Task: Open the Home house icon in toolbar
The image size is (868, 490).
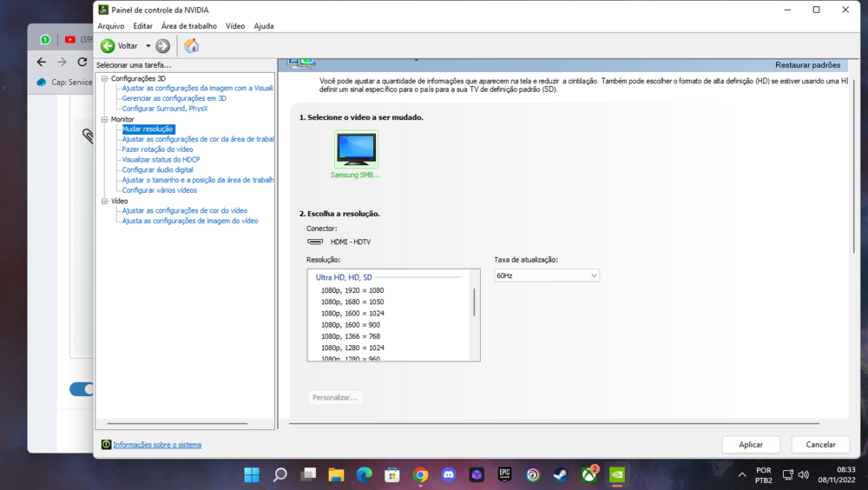Action: tap(192, 45)
